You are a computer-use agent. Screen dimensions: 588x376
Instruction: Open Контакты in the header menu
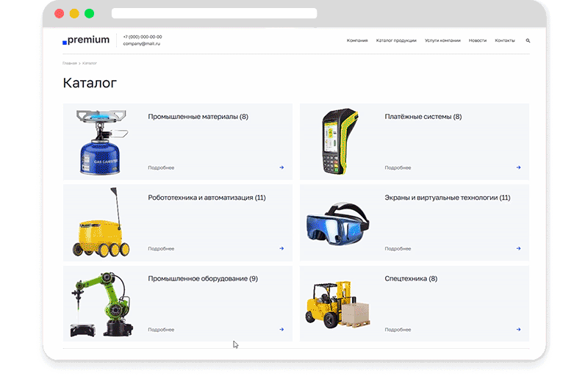(505, 40)
